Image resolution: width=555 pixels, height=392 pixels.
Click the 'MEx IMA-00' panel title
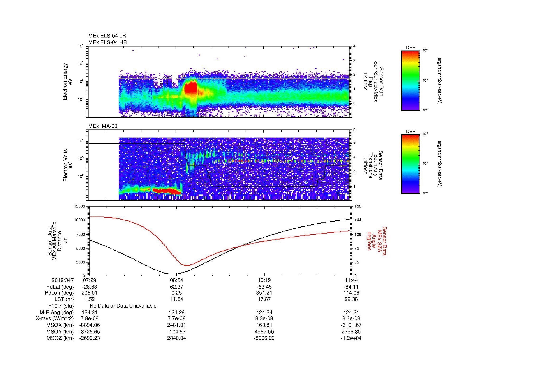coord(103,126)
